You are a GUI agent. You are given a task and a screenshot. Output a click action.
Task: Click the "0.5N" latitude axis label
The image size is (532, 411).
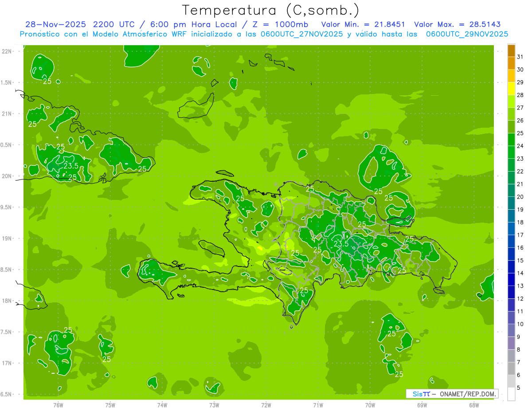tap(6, 145)
